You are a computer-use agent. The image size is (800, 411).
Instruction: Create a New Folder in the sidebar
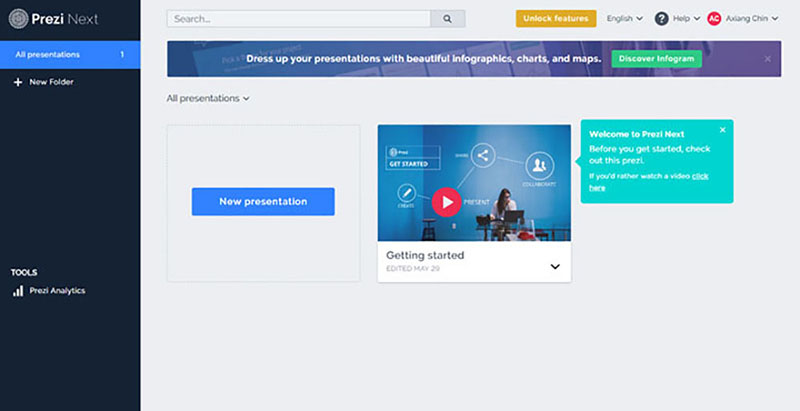44,82
